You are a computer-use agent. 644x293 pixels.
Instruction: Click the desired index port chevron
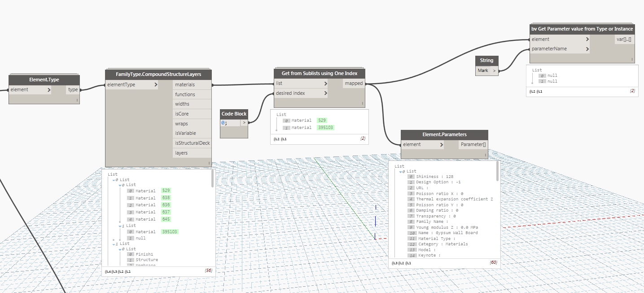coord(325,93)
